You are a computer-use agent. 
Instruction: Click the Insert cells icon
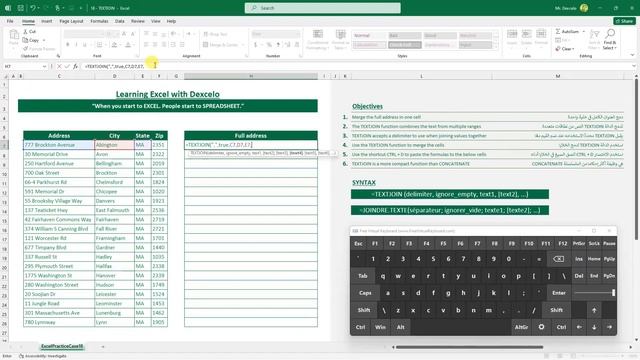(x=512, y=34)
